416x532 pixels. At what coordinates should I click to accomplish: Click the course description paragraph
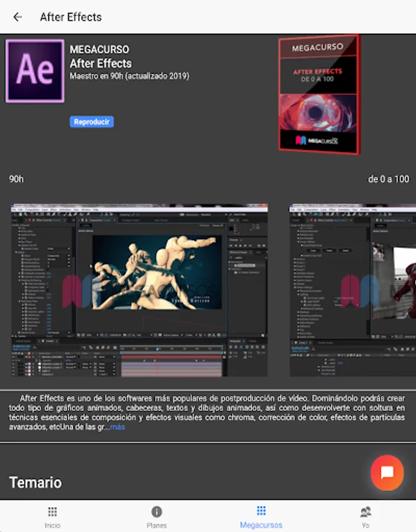point(207,413)
